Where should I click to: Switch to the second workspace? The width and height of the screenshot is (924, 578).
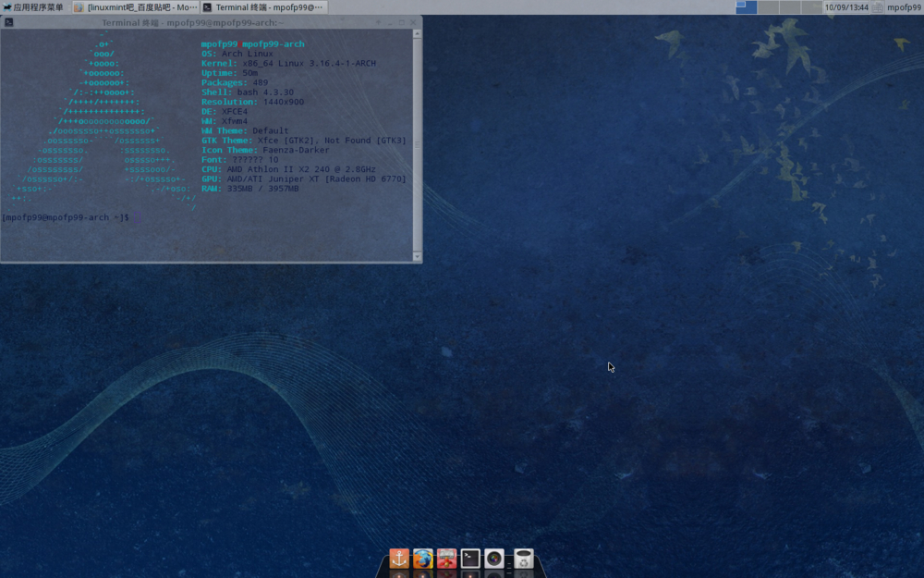point(769,7)
